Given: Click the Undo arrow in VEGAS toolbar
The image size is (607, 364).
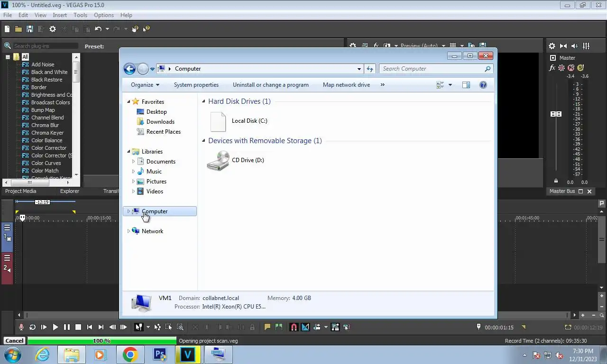Looking at the screenshot, I should [98, 29].
